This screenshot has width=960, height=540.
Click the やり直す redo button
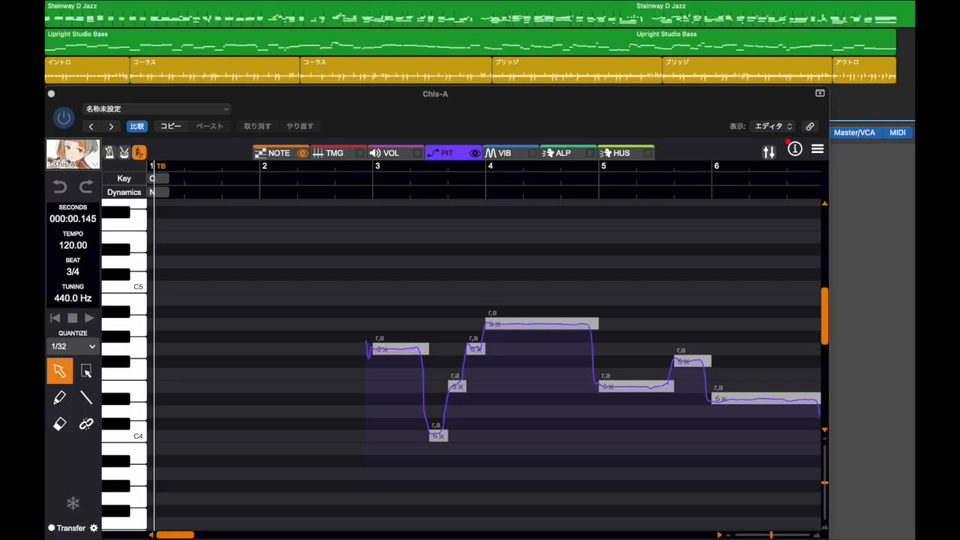[300, 127]
